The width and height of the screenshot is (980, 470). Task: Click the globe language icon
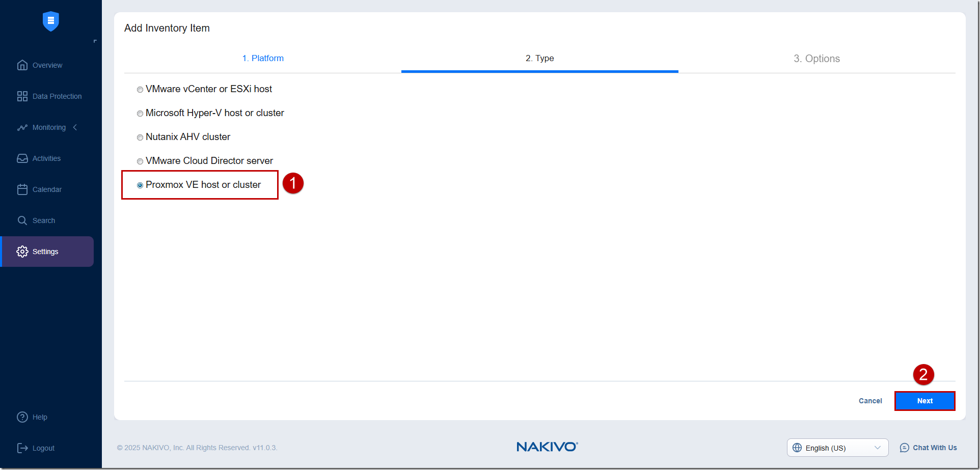coord(797,448)
